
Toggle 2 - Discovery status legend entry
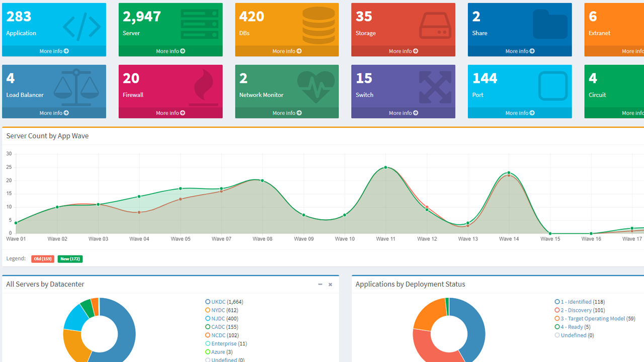coord(580,310)
